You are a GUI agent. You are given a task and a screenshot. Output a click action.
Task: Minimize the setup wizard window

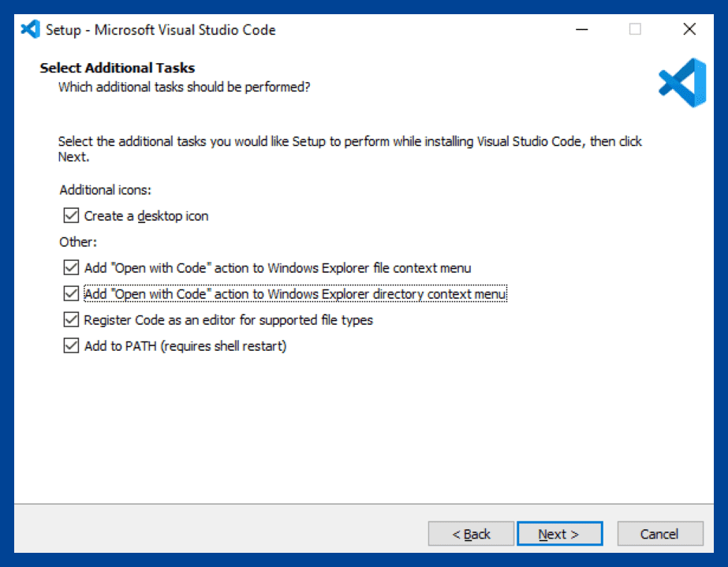coord(582,29)
